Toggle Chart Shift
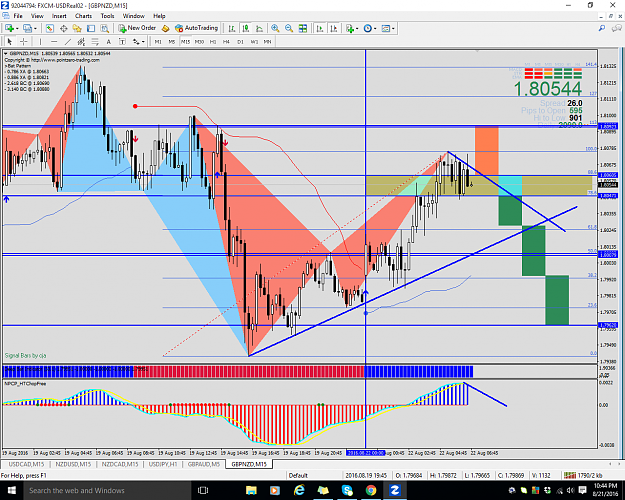 point(334,28)
